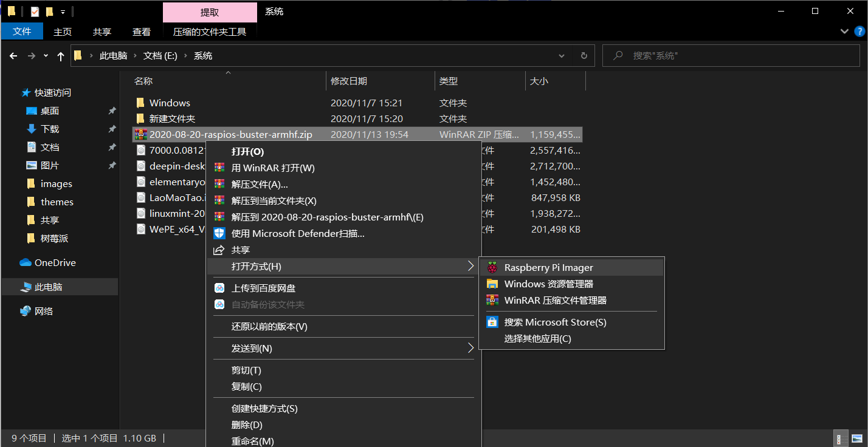Open recent locations dropdown arrow
Image resolution: width=868 pixels, height=447 pixels.
pos(46,56)
